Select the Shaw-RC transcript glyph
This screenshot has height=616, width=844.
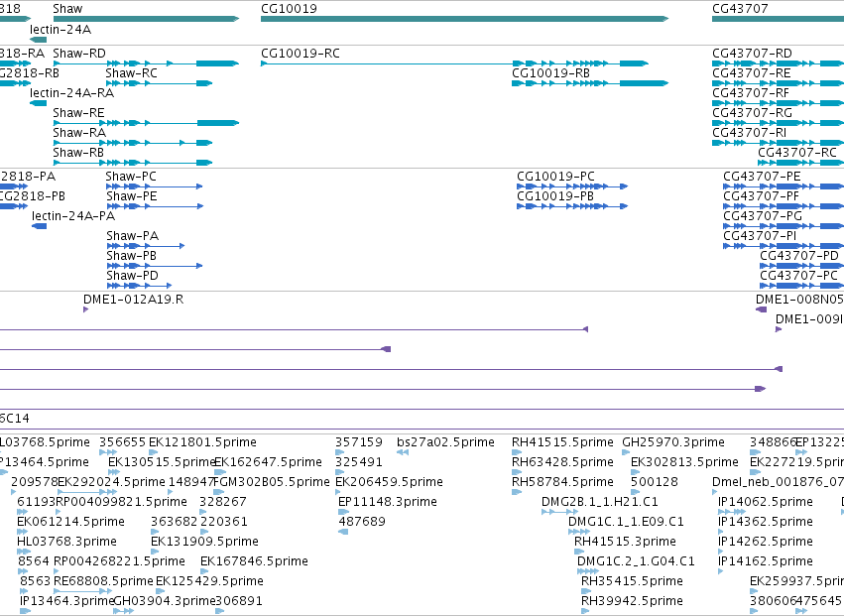pyautogui.click(x=159, y=83)
